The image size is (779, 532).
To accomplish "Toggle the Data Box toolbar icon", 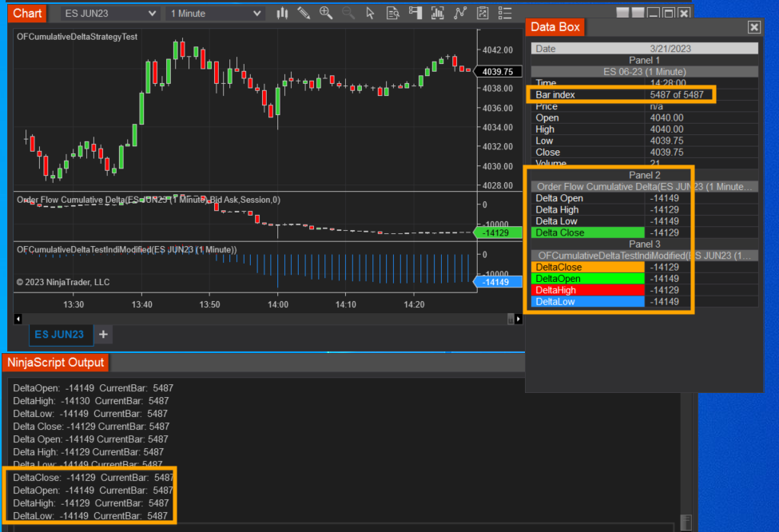I will click(392, 14).
